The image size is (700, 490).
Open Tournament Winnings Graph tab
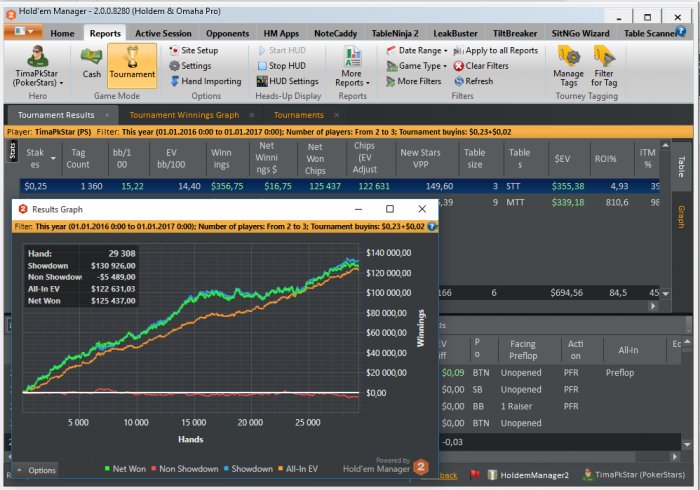click(184, 115)
